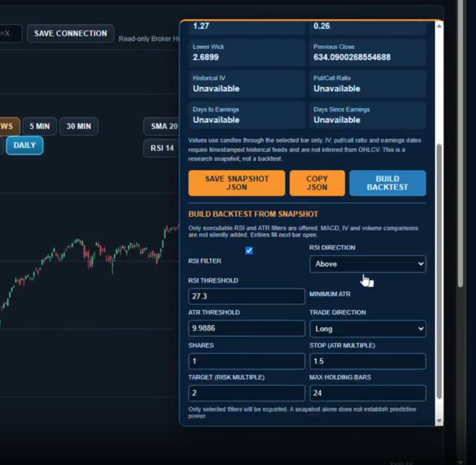Focus the MAX HOLDING BARS field

point(368,393)
